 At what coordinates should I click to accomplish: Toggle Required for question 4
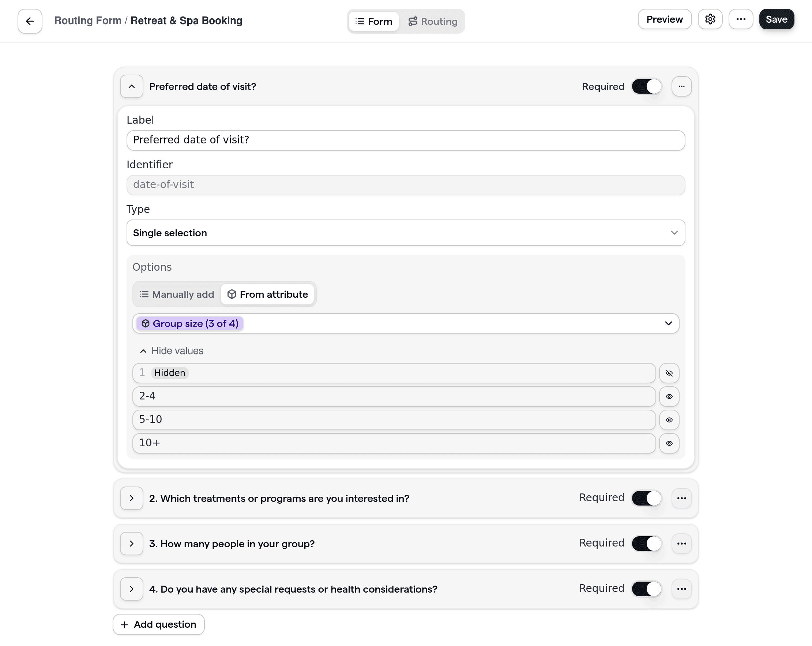click(646, 589)
